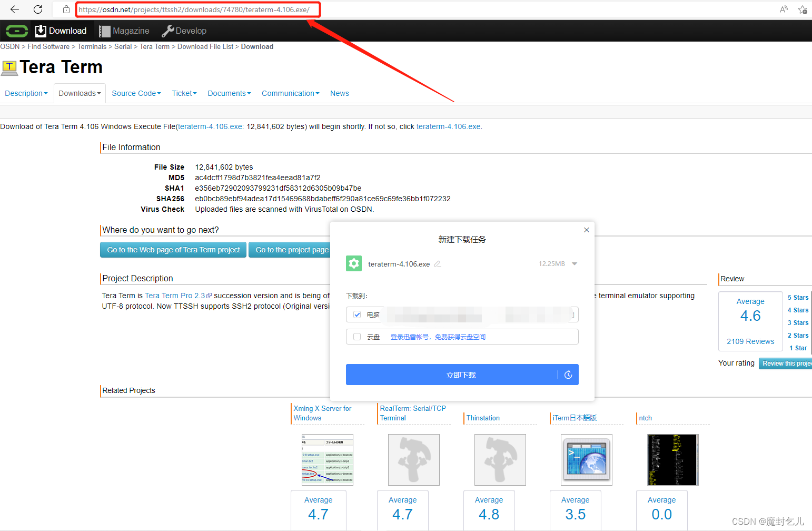Open the read aloud icon in address bar
Screen dimensions: 812x531
pyautogui.click(x=784, y=9)
